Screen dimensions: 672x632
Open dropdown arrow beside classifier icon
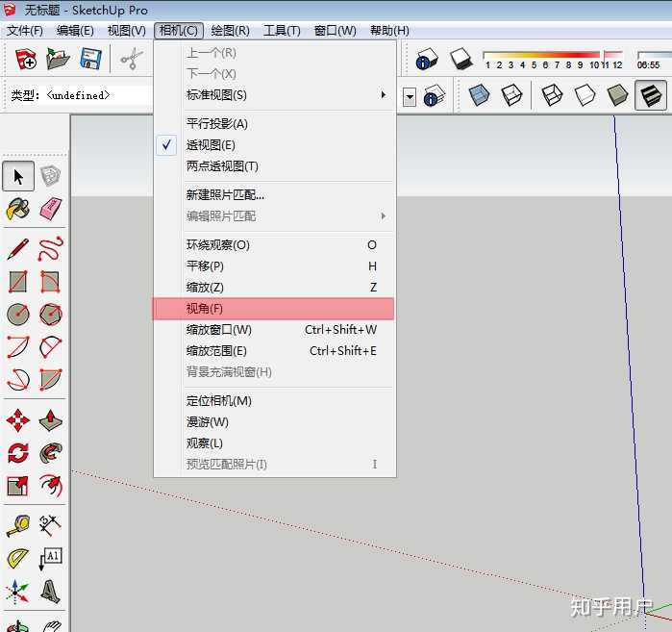coord(410,97)
